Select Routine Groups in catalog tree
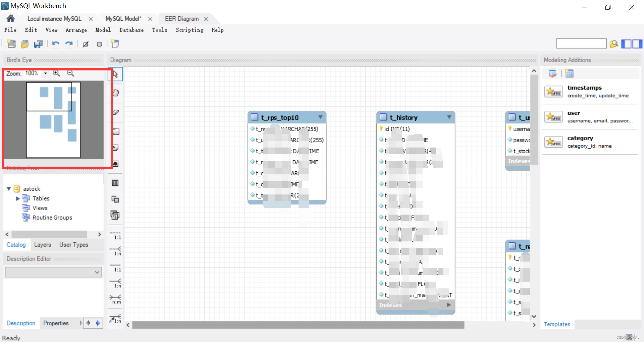The height and width of the screenshot is (342, 644). 52,218
